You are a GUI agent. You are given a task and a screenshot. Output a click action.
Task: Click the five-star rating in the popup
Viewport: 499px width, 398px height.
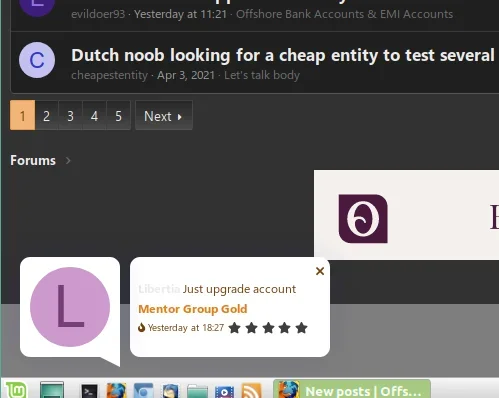pos(268,328)
